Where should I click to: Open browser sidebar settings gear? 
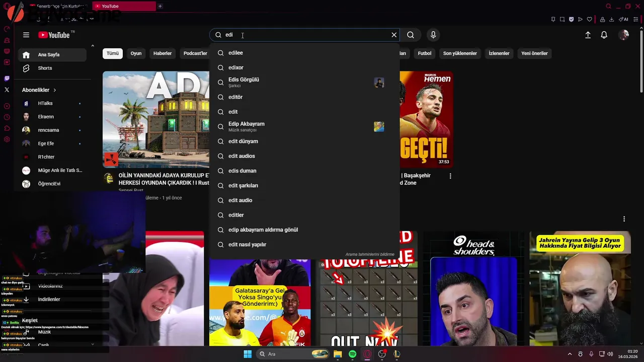click(7, 139)
